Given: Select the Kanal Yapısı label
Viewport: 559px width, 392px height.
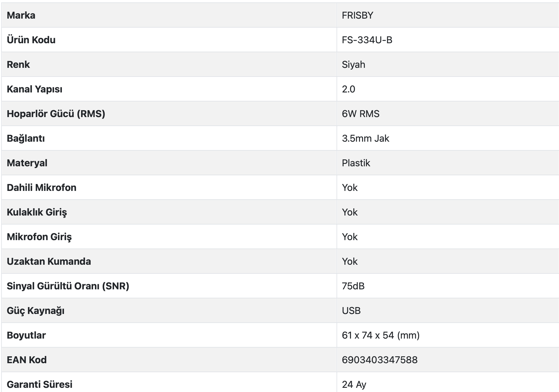Looking at the screenshot, I should [x=35, y=89].
